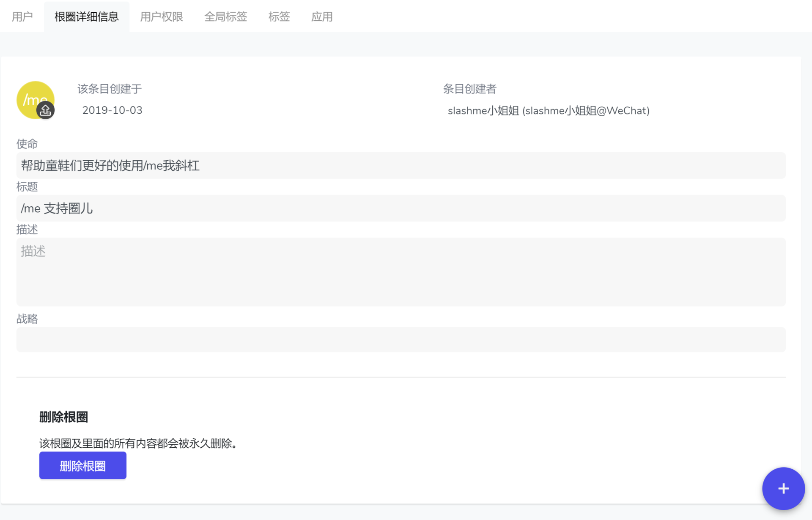Focus the 描述 description textarea

(401, 272)
